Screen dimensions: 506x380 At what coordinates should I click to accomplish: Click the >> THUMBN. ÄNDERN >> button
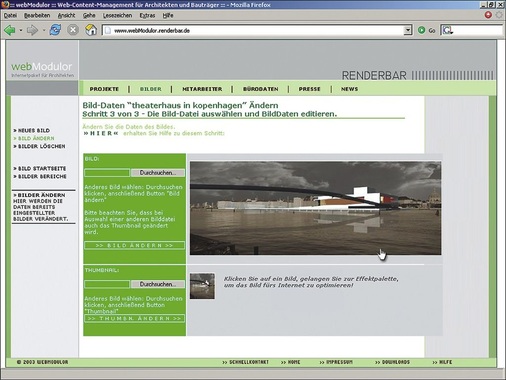tap(134, 319)
